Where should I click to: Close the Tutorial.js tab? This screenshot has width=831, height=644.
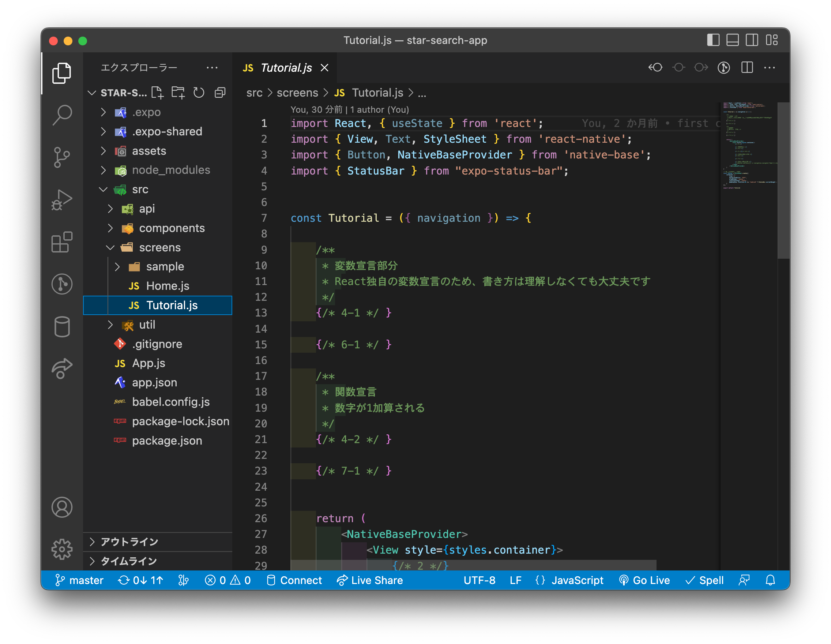[324, 68]
